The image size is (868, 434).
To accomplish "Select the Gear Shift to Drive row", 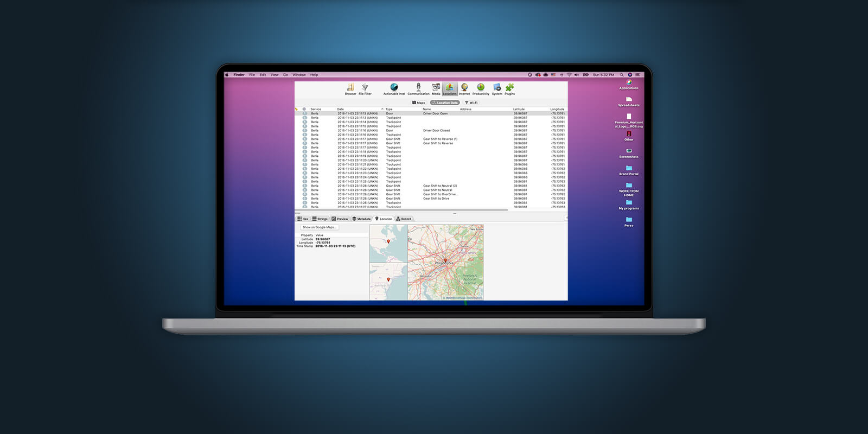I will pyautogui.click(x=431, y=199).
